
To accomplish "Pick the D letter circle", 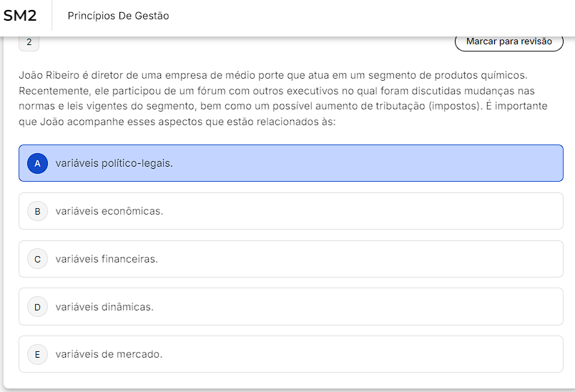I will (37, 307).
